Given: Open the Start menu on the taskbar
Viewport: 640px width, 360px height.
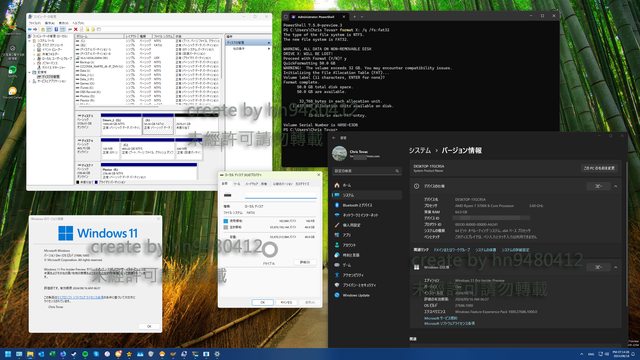Looking at the screenshot, I should coord(8,354).
